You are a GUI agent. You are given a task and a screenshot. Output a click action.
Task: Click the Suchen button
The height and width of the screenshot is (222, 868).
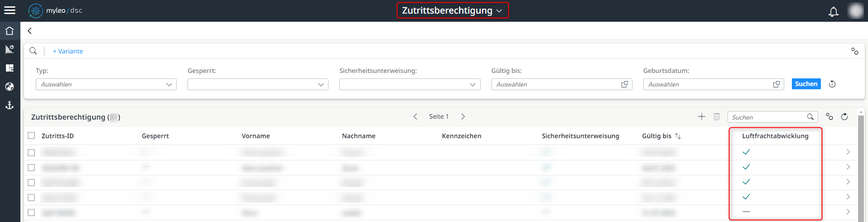[806, 84]
